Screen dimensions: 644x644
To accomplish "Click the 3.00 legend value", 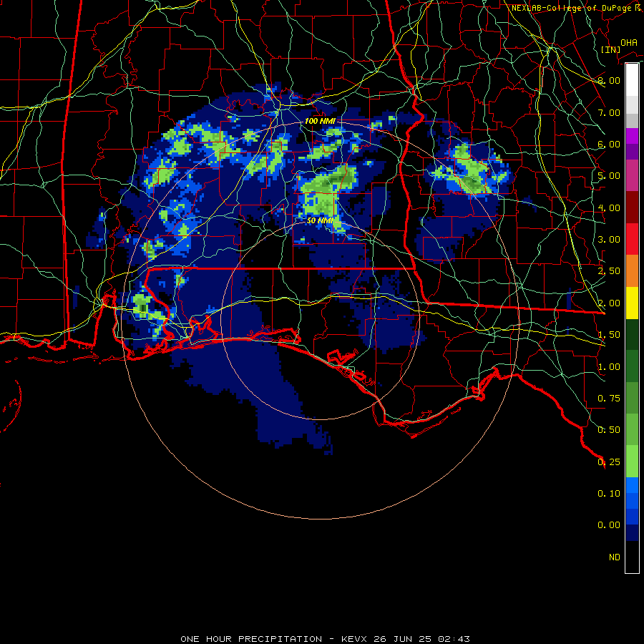I will point(609,240).
